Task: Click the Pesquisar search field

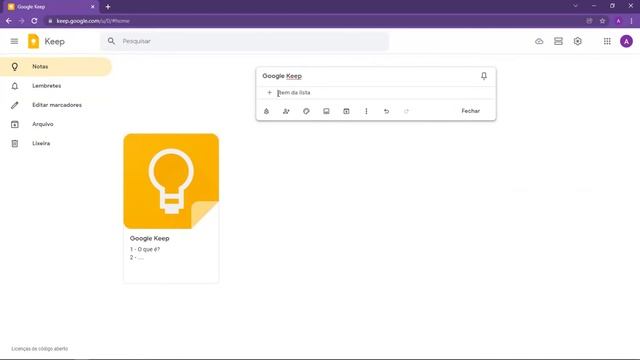Action: click(x=245, y=41)
